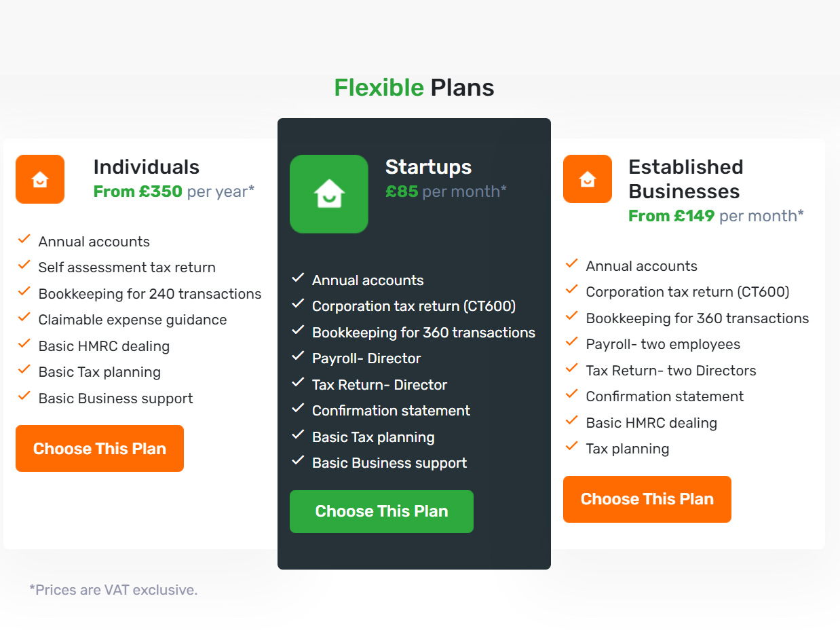Click white checkmark beside Payroll- Director
840x630 pixels.
click(298, 356)
